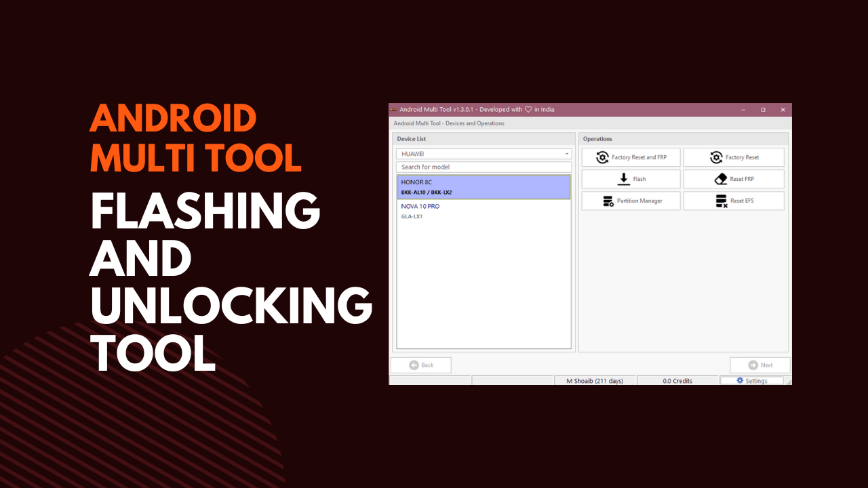The width and height of the screenshot is (868, 488).
Task: Close the Android Multi Tool window
Action: (783, 109)
